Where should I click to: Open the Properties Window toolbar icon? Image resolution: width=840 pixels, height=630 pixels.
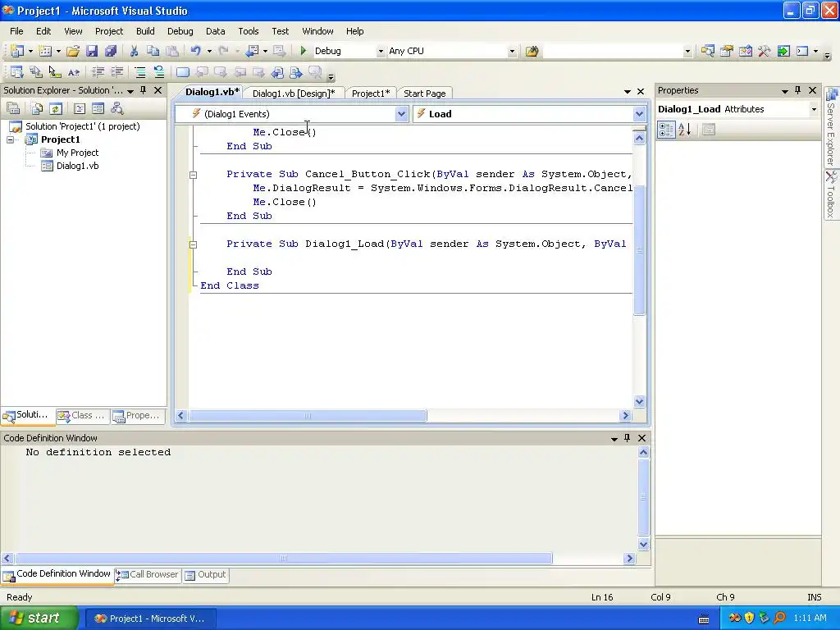(727, 51)
